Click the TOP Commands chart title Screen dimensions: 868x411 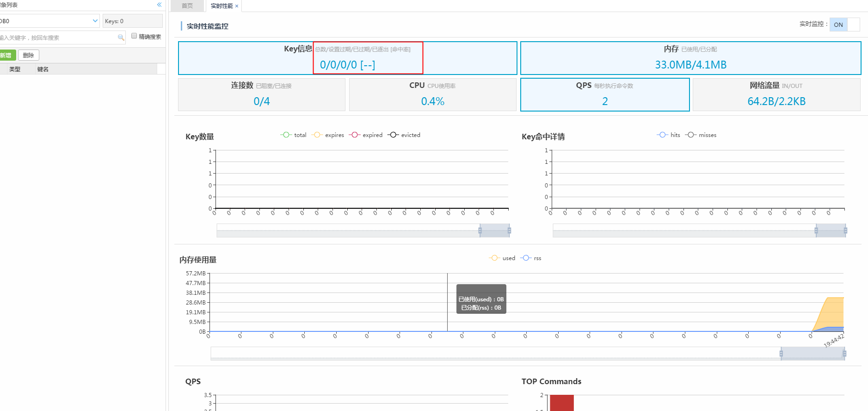(x=551, y=381)
